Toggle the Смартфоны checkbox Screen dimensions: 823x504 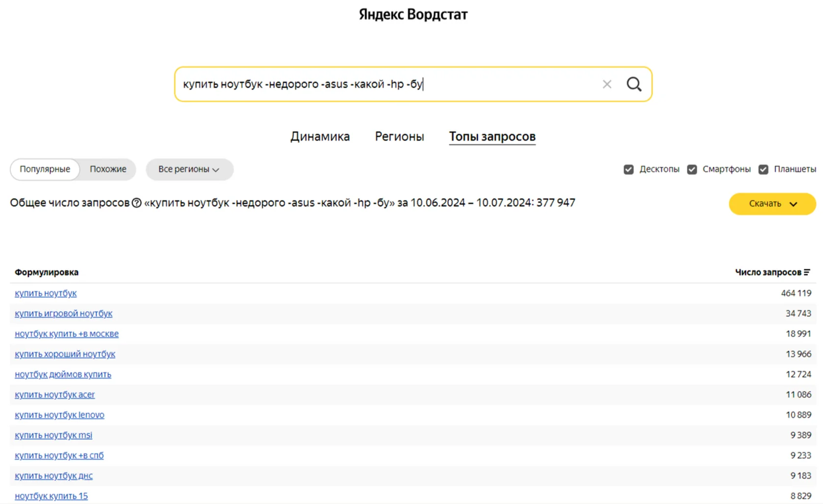692,169
